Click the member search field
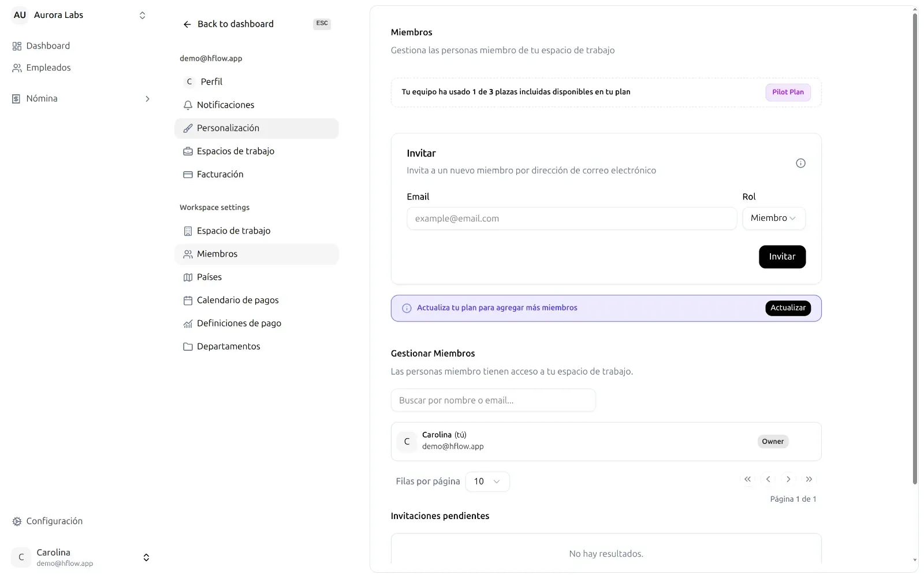This screenshot has height=578, width=924. pyautogui.click(x=493, y=400)
